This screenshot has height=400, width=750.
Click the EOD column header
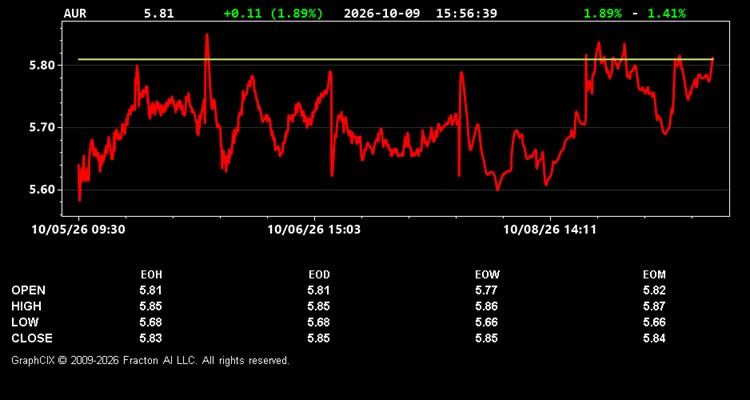click(319, 275)
